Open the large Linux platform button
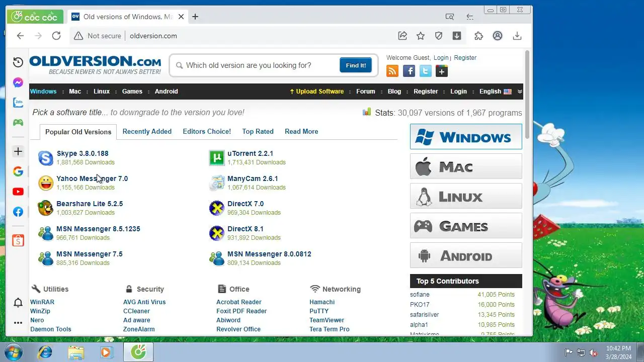Screen dimensions: 644x362 (466, 196)
